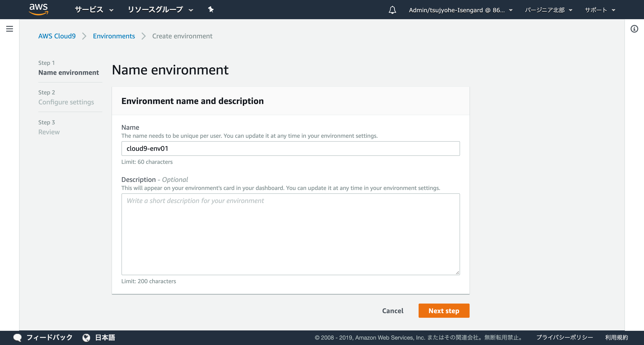Open the バージニア北部 region selector

(549, 10)
